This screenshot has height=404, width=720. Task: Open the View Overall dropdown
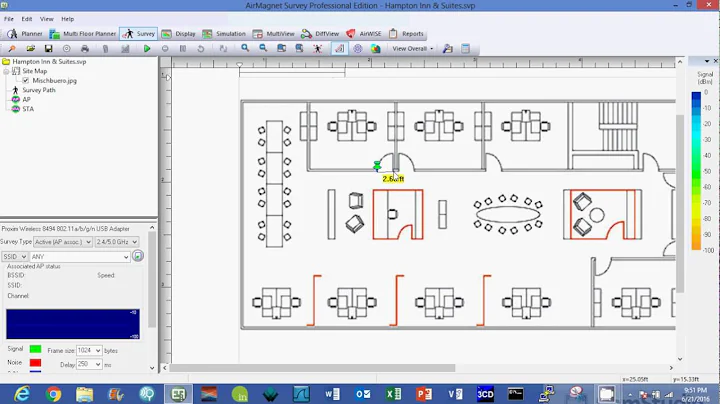(412, 48)
